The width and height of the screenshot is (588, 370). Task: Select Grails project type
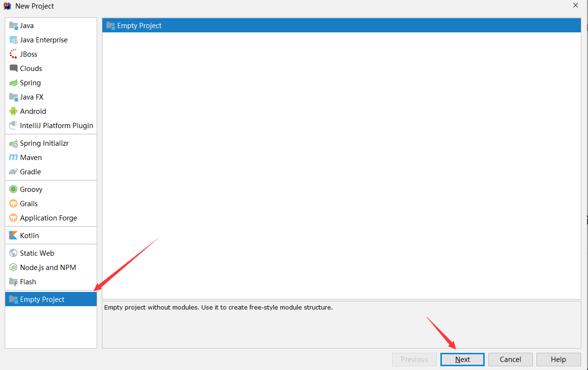tap(51, 204)
